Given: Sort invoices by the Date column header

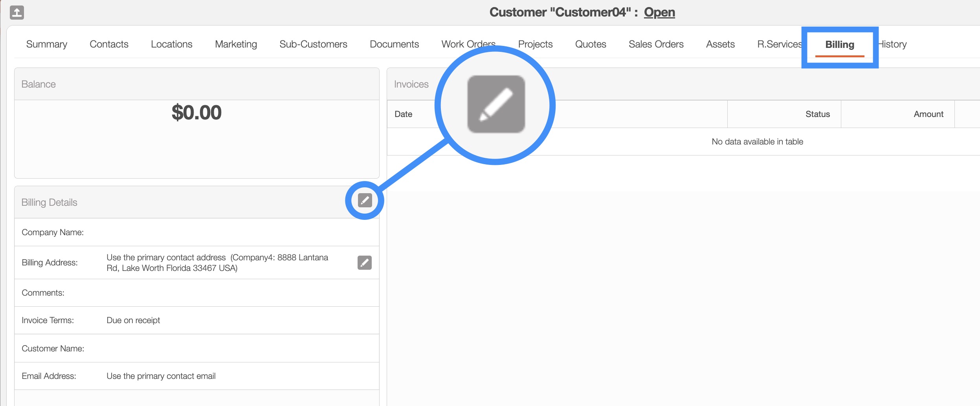Looking at the screenshot, I should click(403, 114).
